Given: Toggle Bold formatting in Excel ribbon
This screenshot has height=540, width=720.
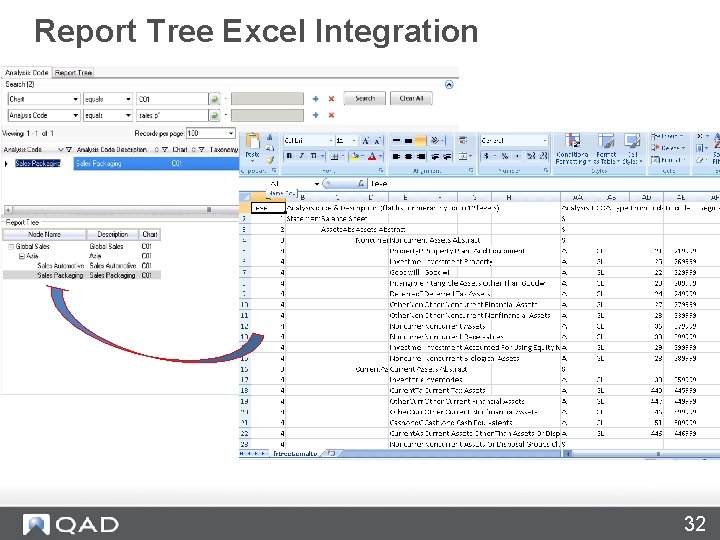Looking at the screenshot, I should (289, 156).
